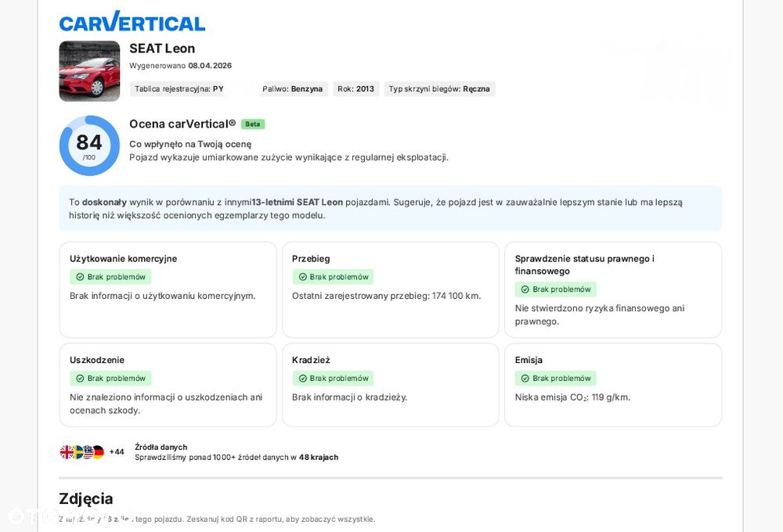Click the Źródła danych heading
The image size is (783, 532).
[161, 447]
